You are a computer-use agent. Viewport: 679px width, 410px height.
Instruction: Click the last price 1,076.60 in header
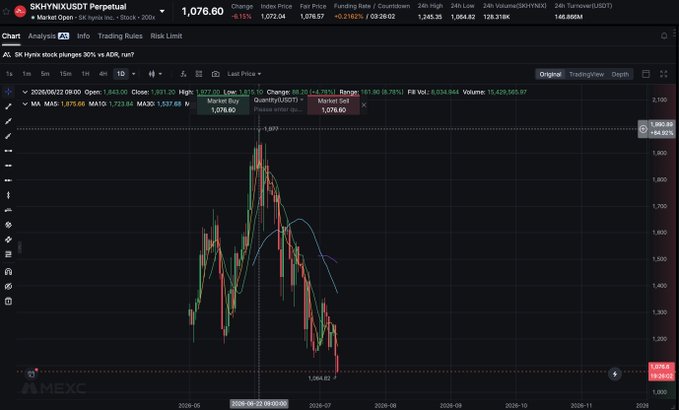coord(203,12)
